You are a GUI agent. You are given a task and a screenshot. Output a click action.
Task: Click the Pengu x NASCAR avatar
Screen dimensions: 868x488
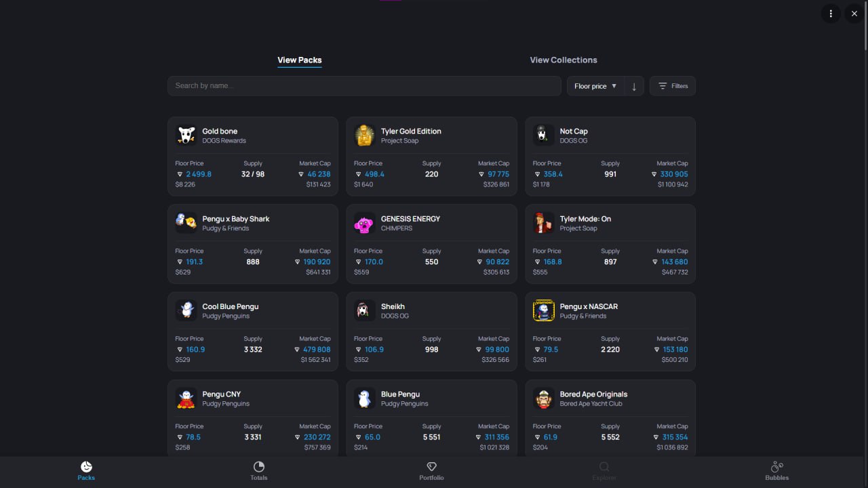click(543, 310)
